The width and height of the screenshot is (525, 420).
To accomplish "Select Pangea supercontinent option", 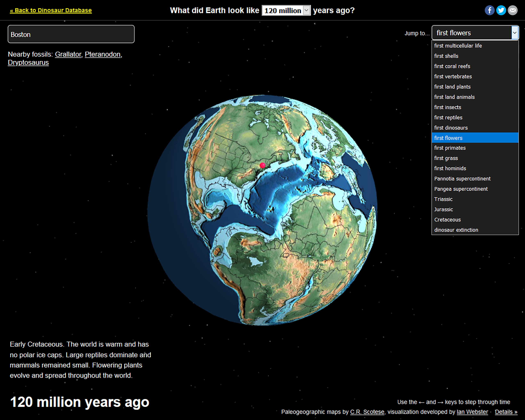I will pos(461,189).
